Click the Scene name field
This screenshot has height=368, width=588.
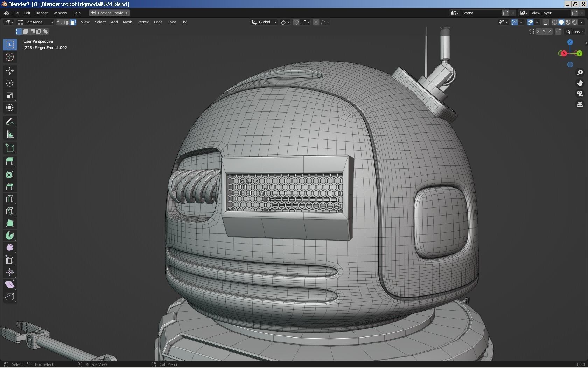[x=481, y=13]
